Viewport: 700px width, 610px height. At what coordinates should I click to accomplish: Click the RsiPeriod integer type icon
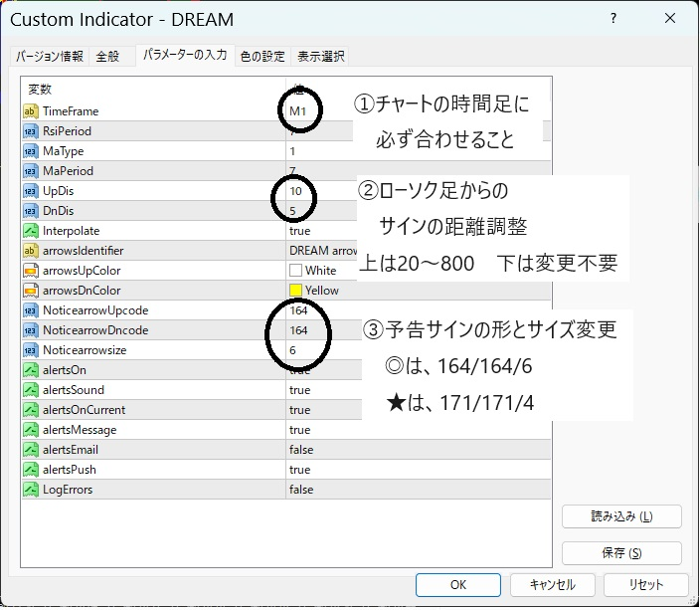(31, 131)
